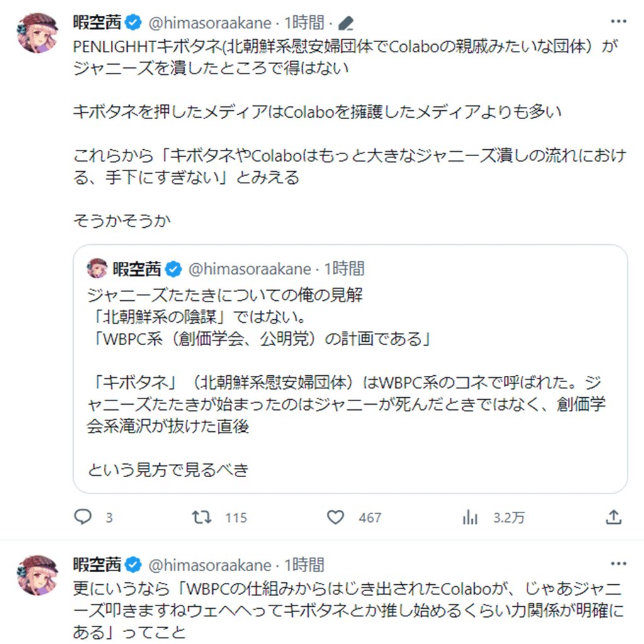
Task: Retweet the post with 115 retweets
Action: [x=201, y=517]
